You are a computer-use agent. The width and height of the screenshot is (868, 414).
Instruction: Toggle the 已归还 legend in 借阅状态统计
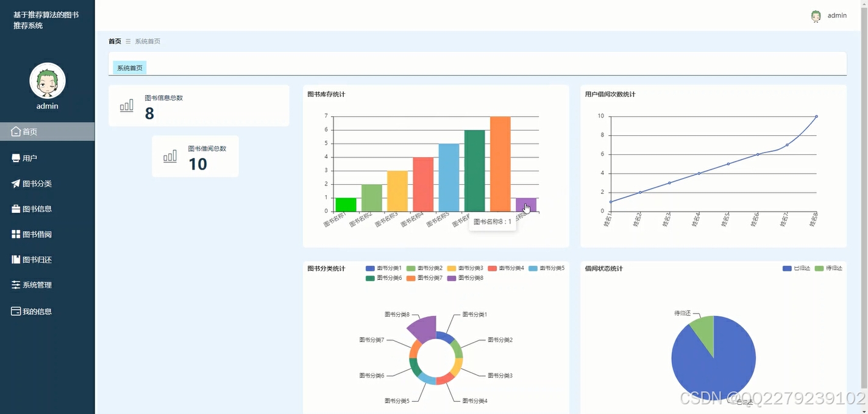click(794, 268)
